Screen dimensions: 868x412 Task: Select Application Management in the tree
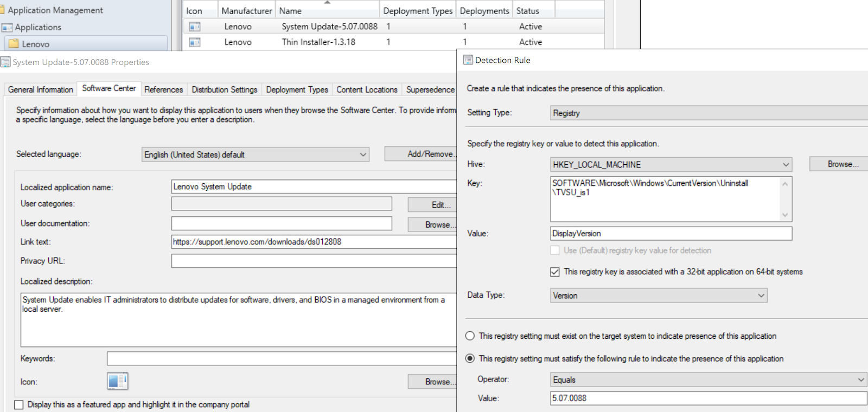[55, 10]
